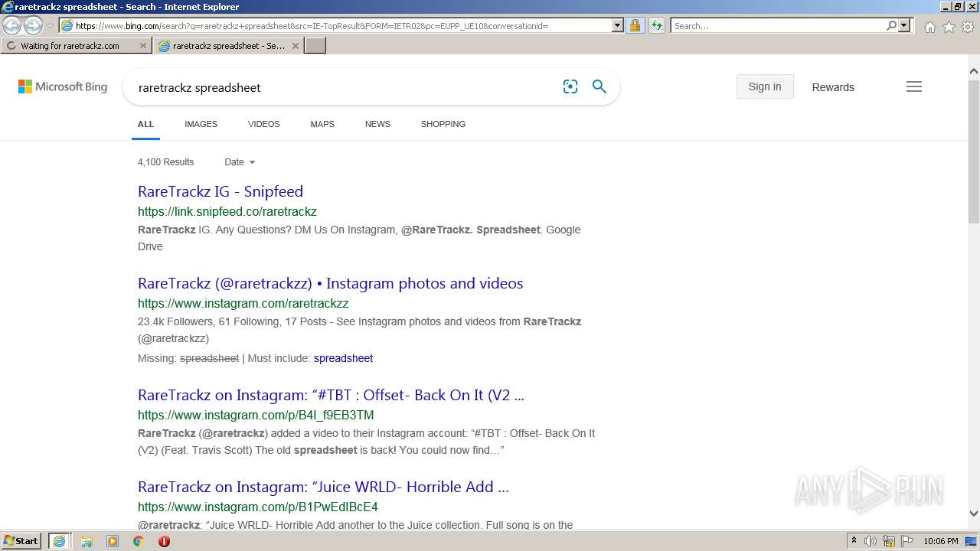Close the 'raretrackz spreadsheet' tab
The image size is (980, 551).
296,46
